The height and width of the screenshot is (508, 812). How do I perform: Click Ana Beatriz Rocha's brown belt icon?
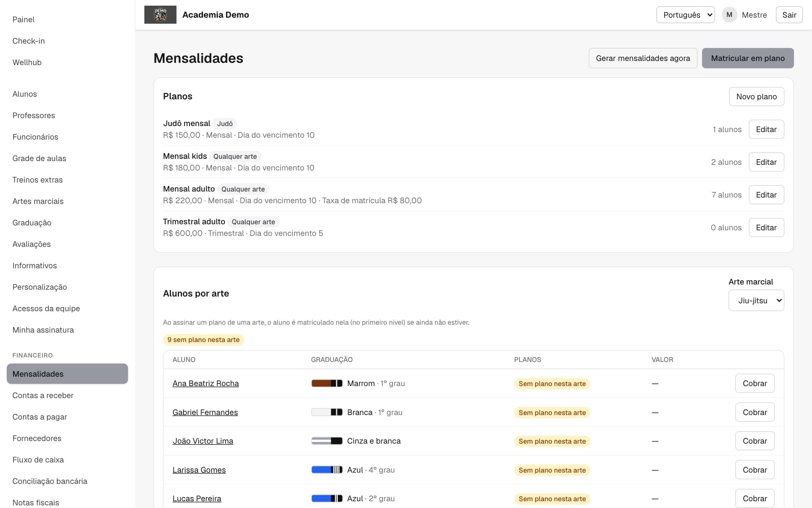pyautogui.click(x=327, y=383)
